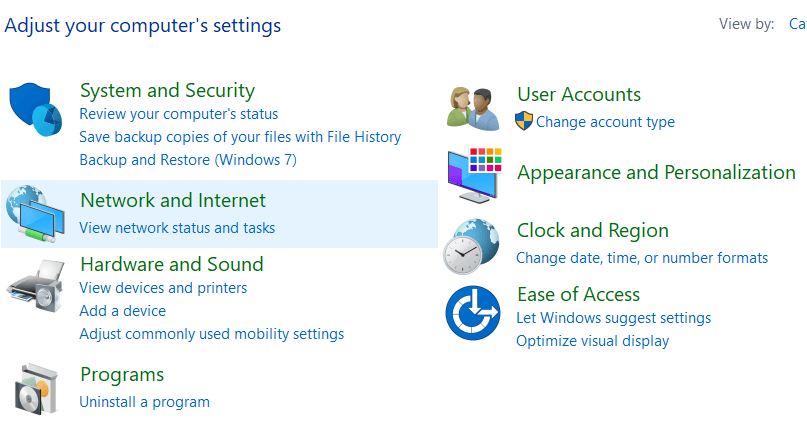The image size is (807, 422).
Task: Select View devices and printers
Action: (x=163, y=288)
